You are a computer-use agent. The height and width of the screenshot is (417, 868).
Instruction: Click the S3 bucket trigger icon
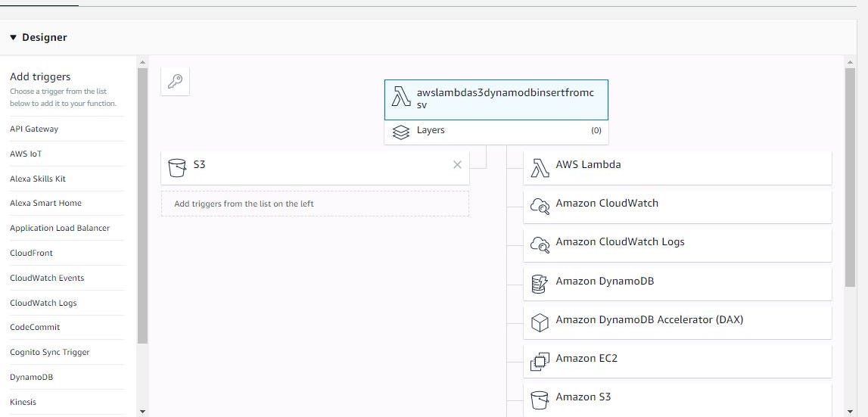(x=177, y=167)
